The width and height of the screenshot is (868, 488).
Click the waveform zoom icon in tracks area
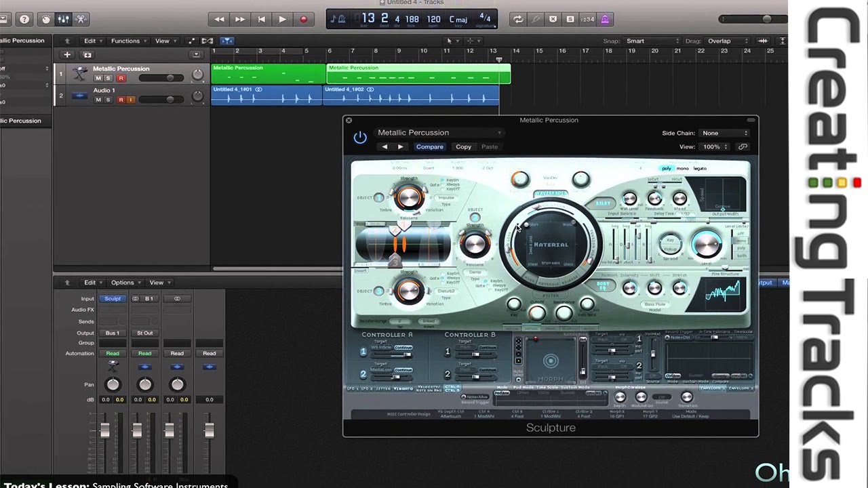763,41
